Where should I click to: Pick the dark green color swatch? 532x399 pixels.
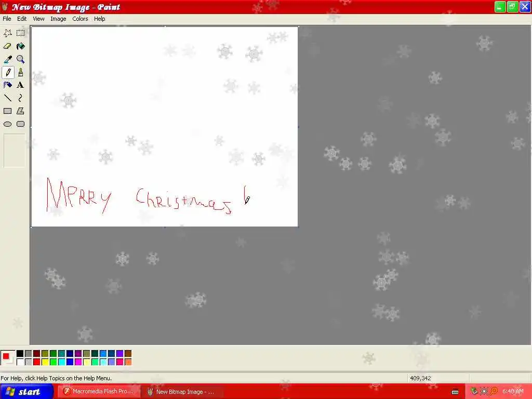(x=54, y=353)
